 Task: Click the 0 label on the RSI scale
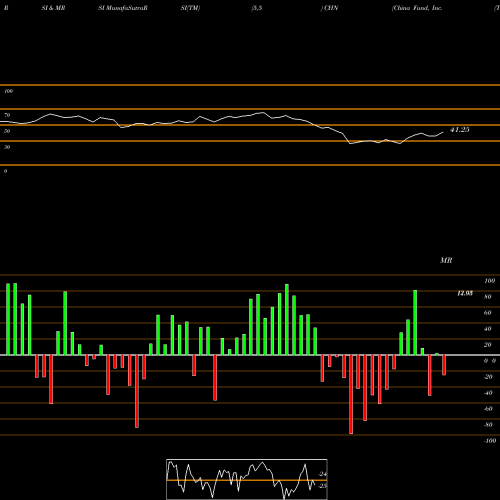5,171
